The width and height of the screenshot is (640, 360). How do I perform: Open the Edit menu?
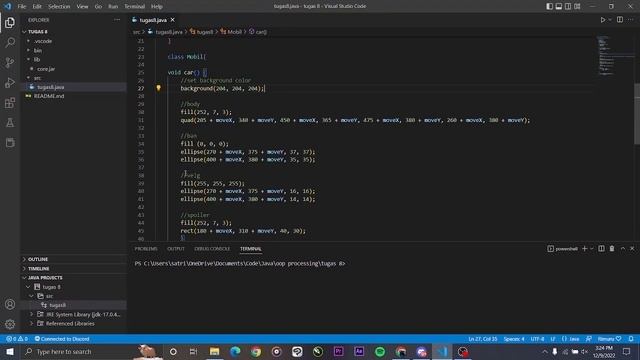click(37, 6)
